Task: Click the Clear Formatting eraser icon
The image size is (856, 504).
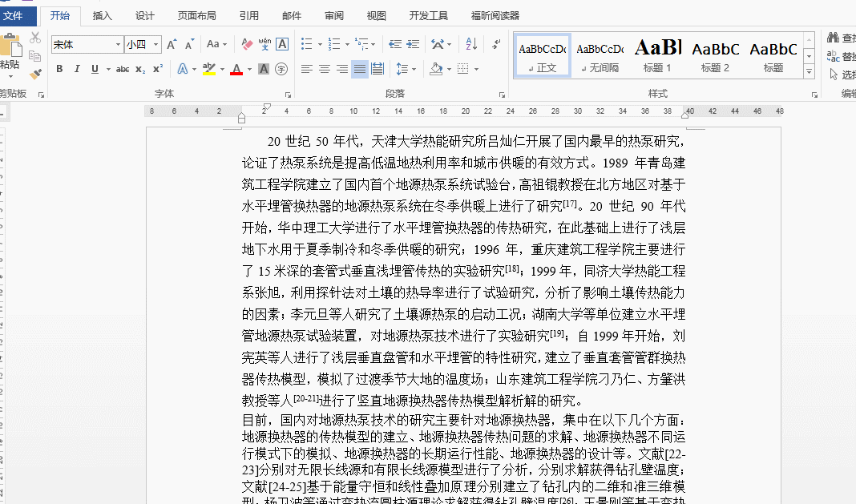Action: [247, 45]
